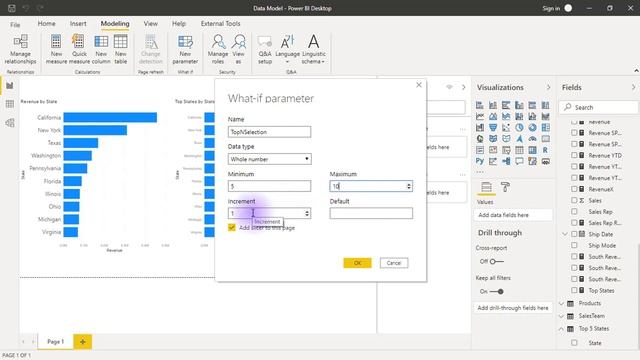Open Quick measure
640x360 pixels.
click(x=79, y=49)
